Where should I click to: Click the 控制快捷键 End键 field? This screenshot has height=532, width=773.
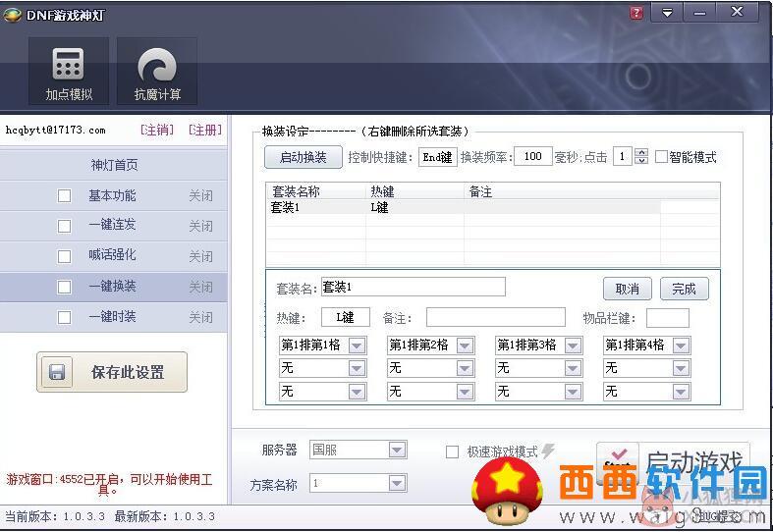click(x=438, y=157)
